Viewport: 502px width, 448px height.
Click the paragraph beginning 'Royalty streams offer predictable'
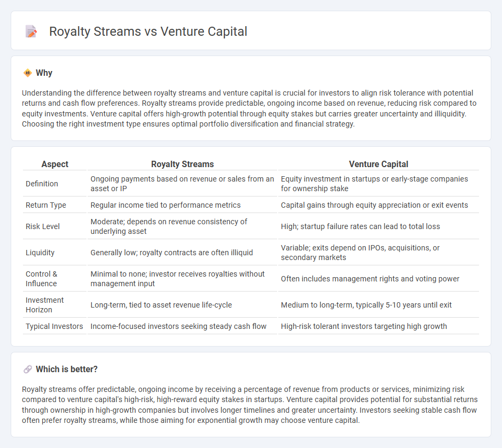pyautogui.click(x=250, y=405)
